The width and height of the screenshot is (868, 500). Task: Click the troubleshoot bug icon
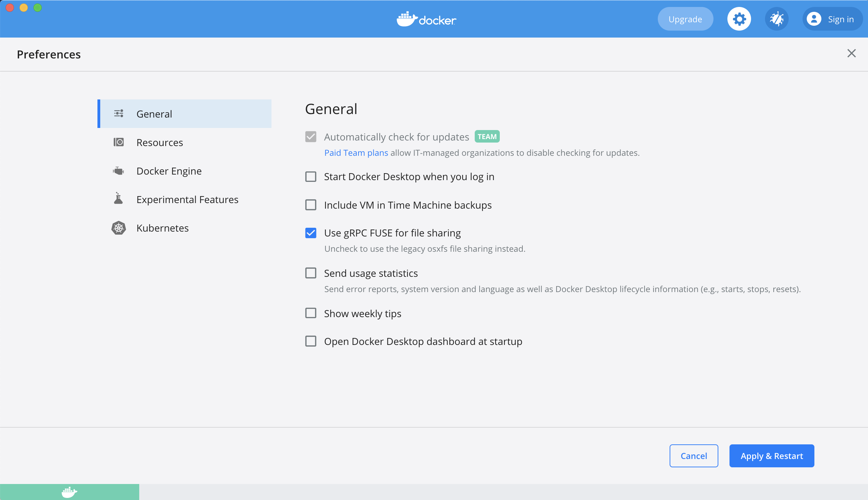776,19
